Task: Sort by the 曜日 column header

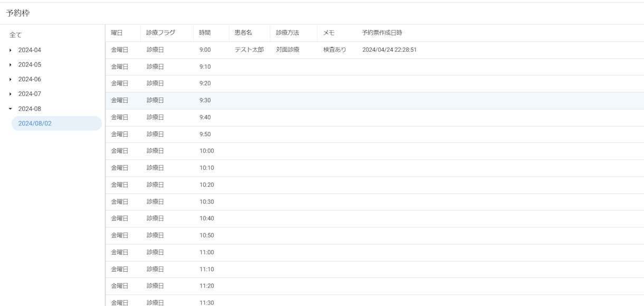Action: point(117,33)
